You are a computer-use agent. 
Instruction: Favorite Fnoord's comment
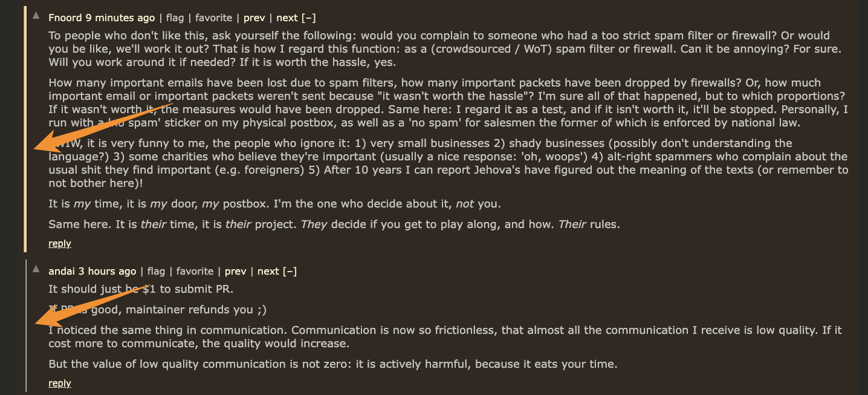coord(213,18)
